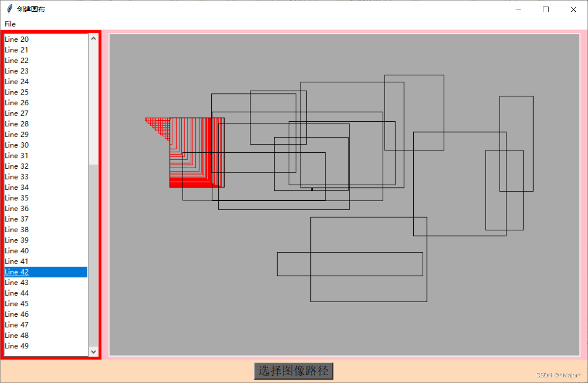
Task: Select Line 47 in the list
Action: click(x=46, y=325)
